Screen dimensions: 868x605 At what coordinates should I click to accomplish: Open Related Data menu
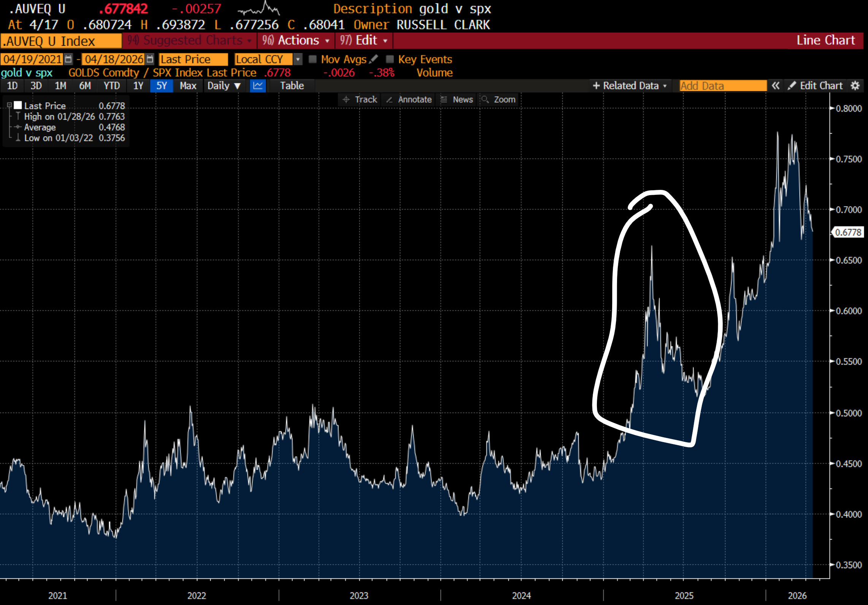click(630, 86)
